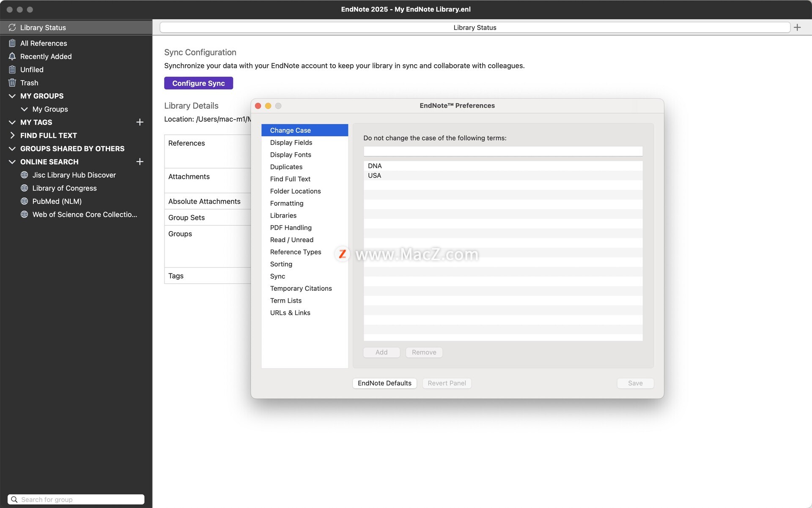Click the Search for group field
The height and width of the screenshot is (508, 812).
[76, 500]
